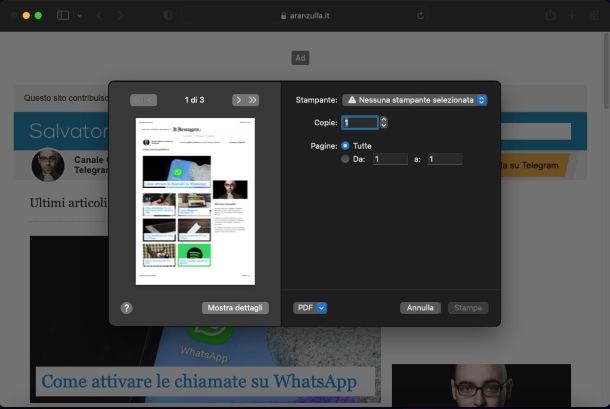This screenshot has height=409, width=610.
Task: Open Safari share button
Action: click(550, 15)
